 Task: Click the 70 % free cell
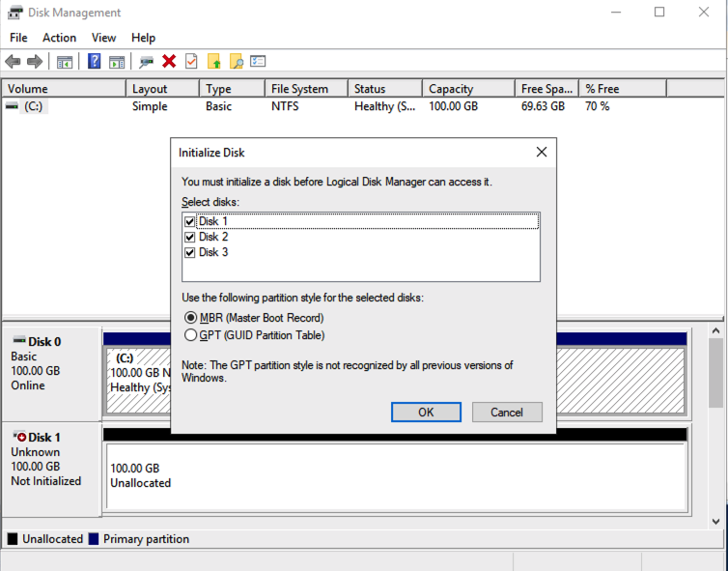pyautogui.click(x=597, y=106)
